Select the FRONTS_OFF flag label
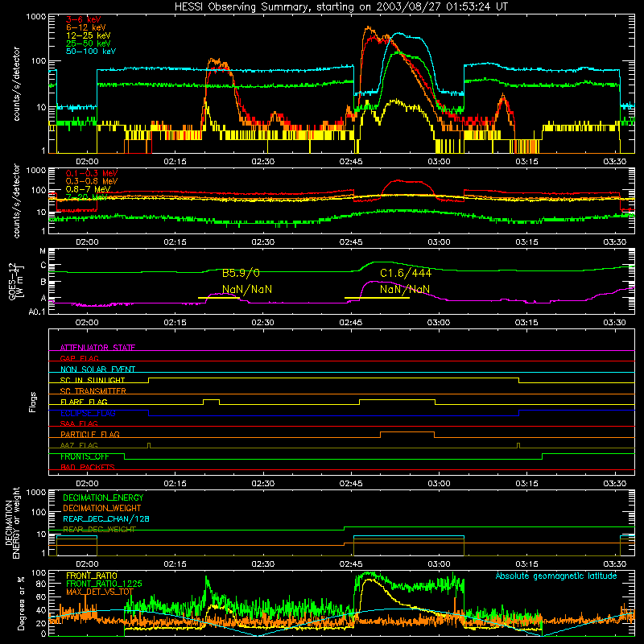This screenshot has height=644, width=644. tap(85, 456)
